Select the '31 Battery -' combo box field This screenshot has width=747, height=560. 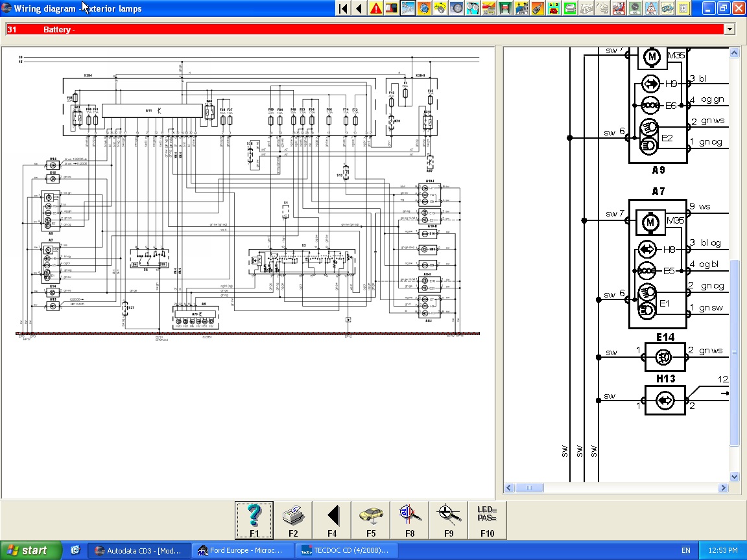coord(363,29)
